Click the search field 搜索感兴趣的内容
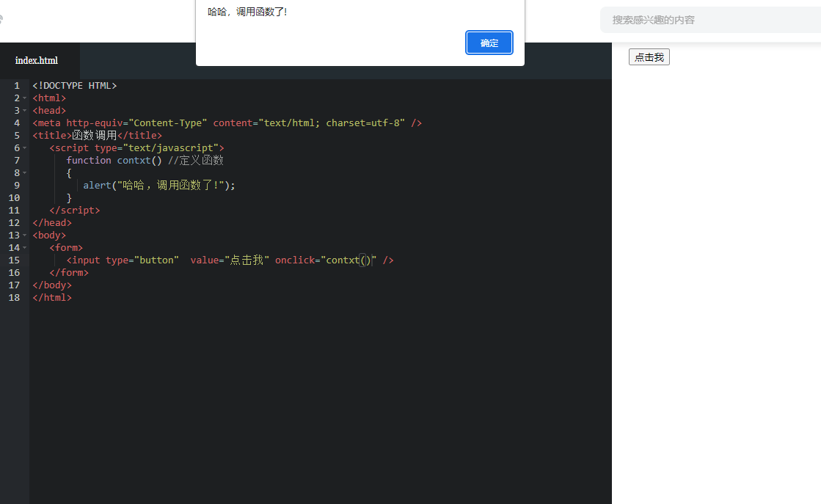Viewport: 821px width, 504px height. point(710,20)
